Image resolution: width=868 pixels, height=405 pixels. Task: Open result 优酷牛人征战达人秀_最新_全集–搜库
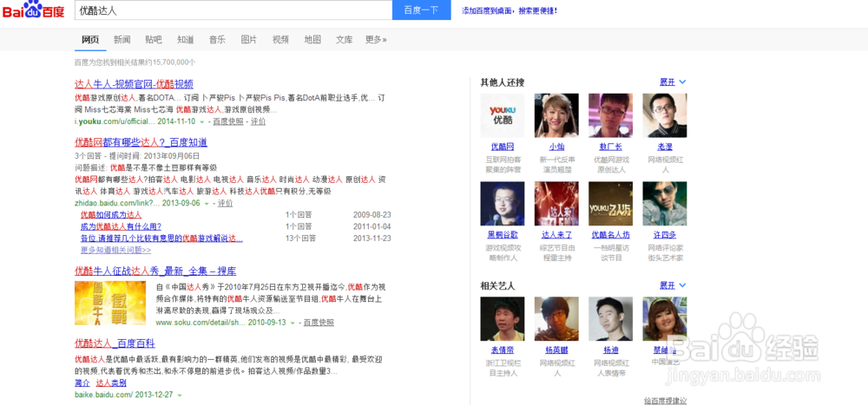point(155,271)
